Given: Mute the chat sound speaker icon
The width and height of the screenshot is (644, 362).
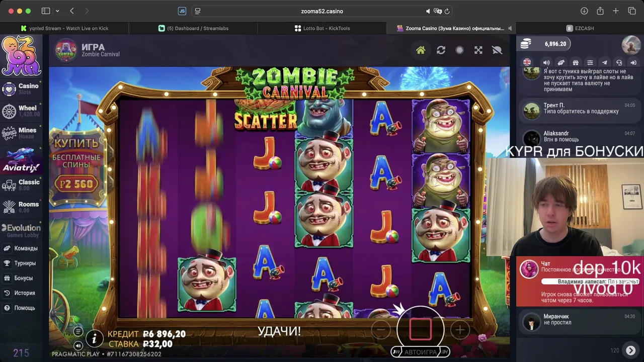Looking at the screenshot, I should 546,62.
